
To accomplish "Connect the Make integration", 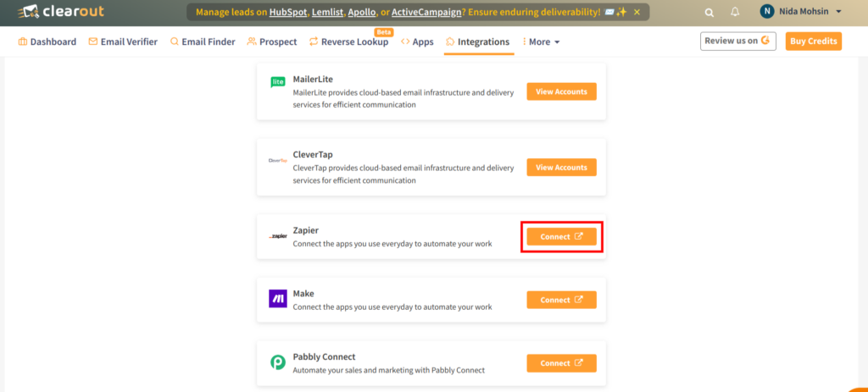I will click(x=561, y=300).
